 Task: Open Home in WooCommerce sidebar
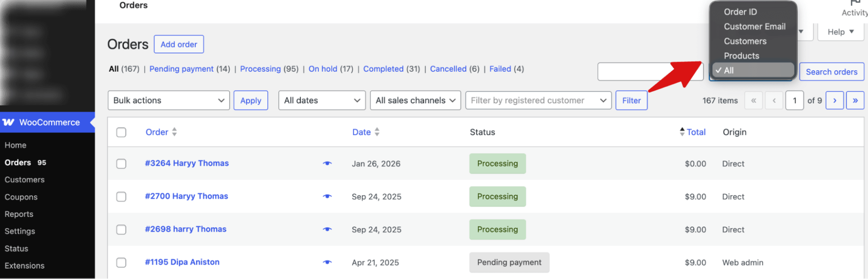point(16,145)
